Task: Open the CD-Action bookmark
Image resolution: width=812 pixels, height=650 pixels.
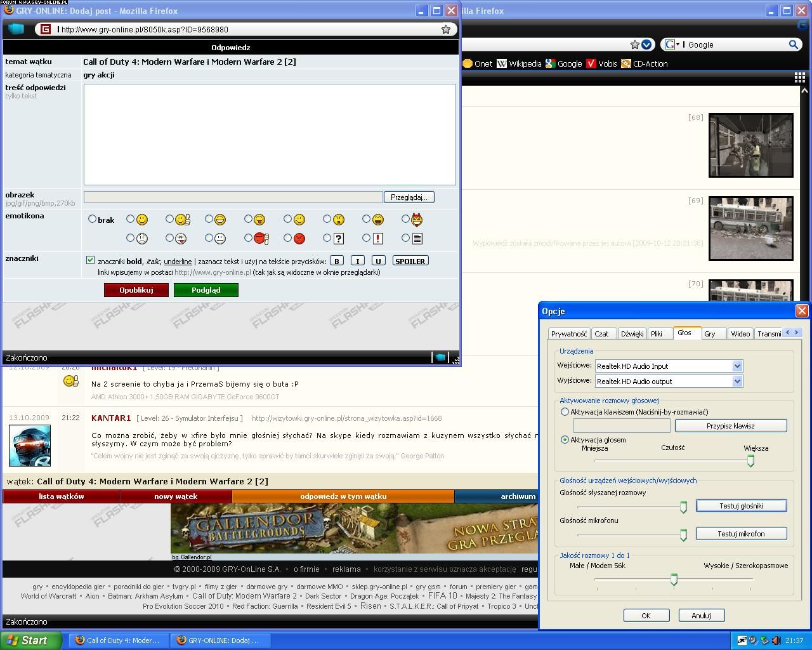Action: 644,63
